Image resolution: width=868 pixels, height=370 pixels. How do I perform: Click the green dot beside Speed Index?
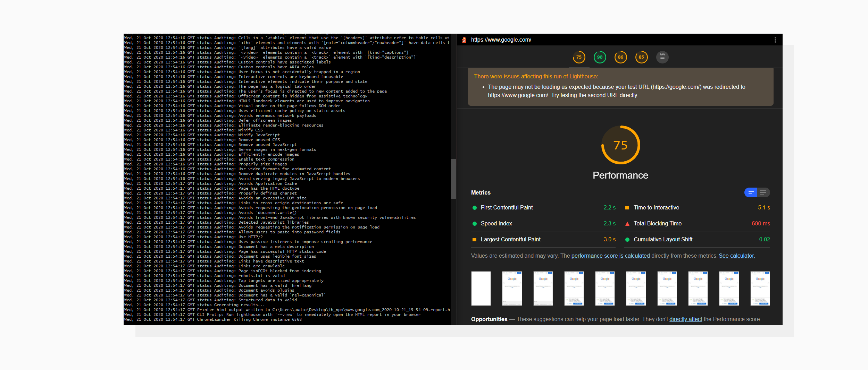click(474, 224)
